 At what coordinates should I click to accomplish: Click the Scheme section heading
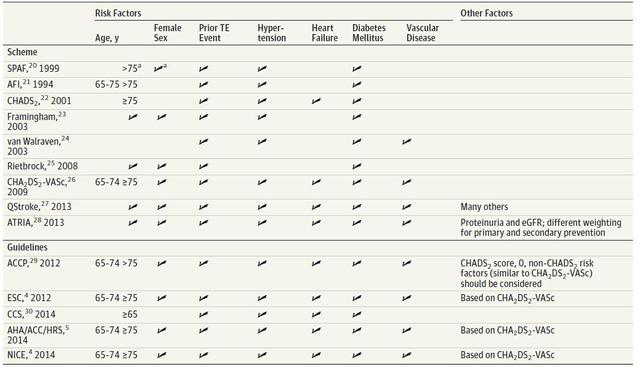coord(22,52)
